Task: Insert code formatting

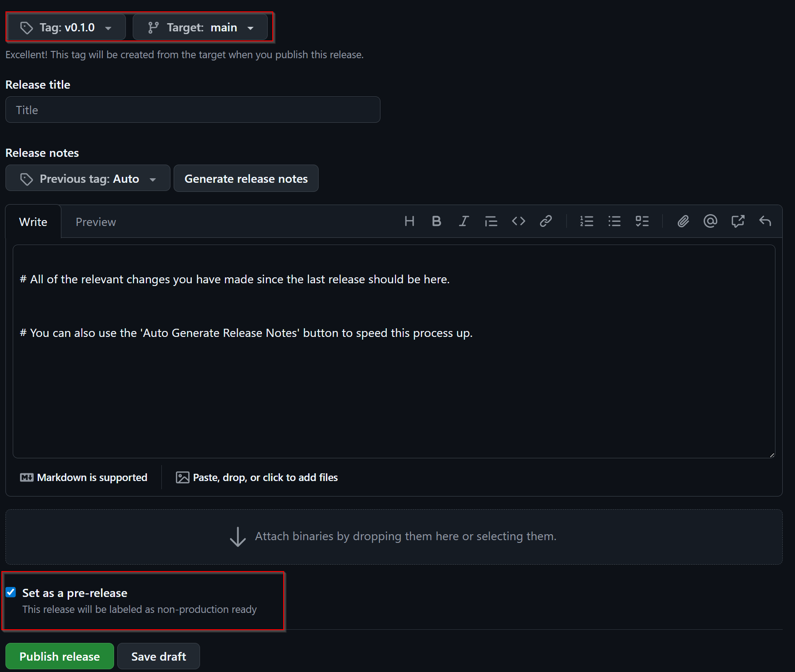Action: 518,221
